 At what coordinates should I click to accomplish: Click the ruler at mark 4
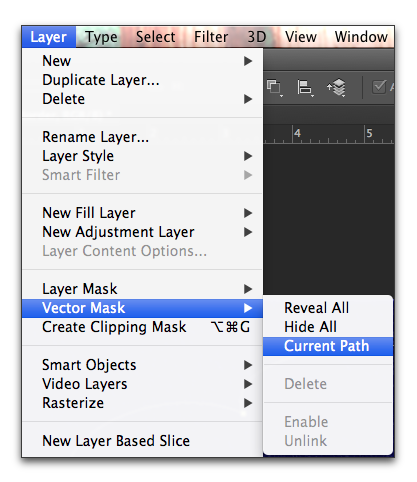coord(297,134)
